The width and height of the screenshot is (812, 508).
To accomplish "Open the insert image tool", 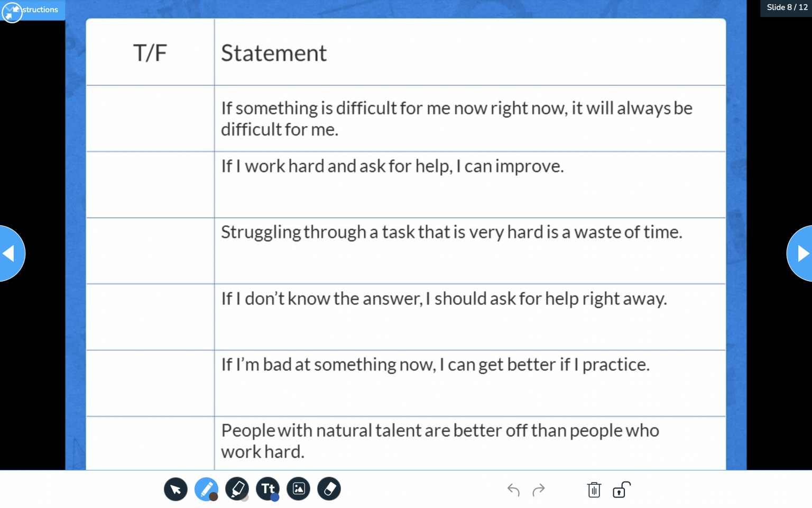I will pos(298,489).
